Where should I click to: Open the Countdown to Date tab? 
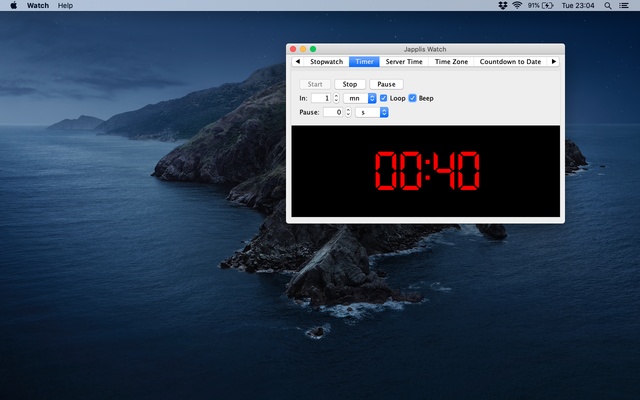[510, 62]
